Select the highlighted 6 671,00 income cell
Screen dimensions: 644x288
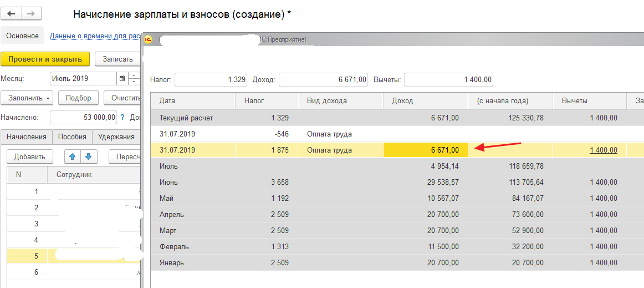[x=426, y=150]
